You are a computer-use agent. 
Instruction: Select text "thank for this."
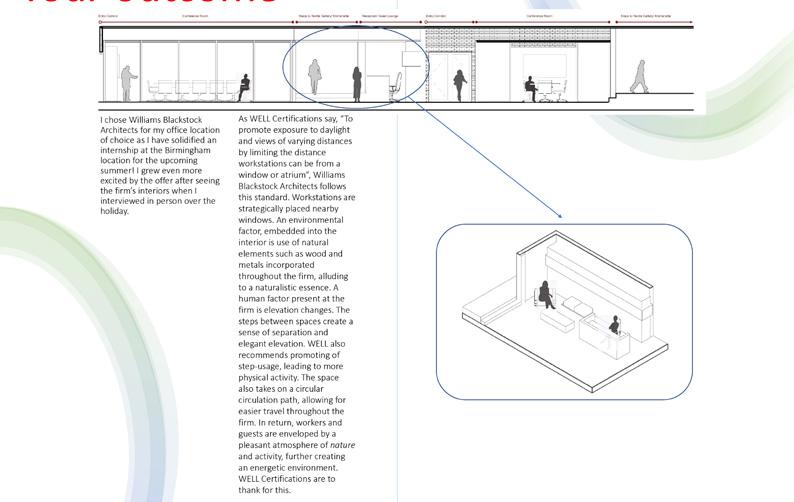(265, 490)
